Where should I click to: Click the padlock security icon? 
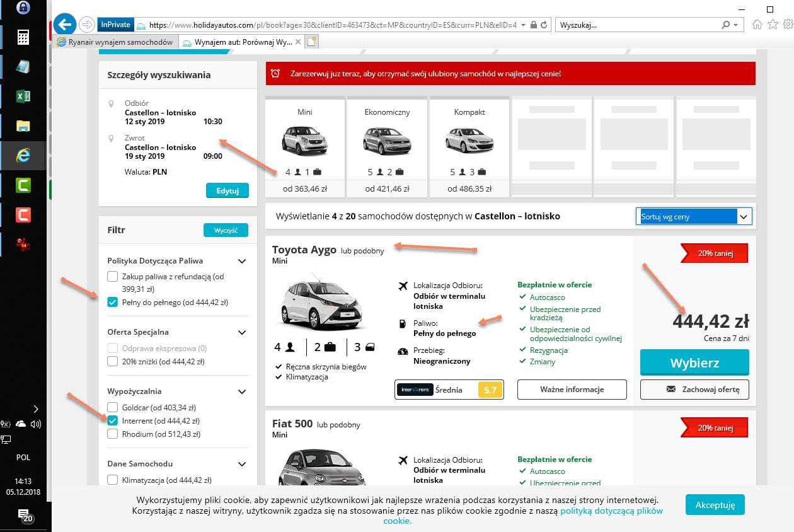point(534,25)
